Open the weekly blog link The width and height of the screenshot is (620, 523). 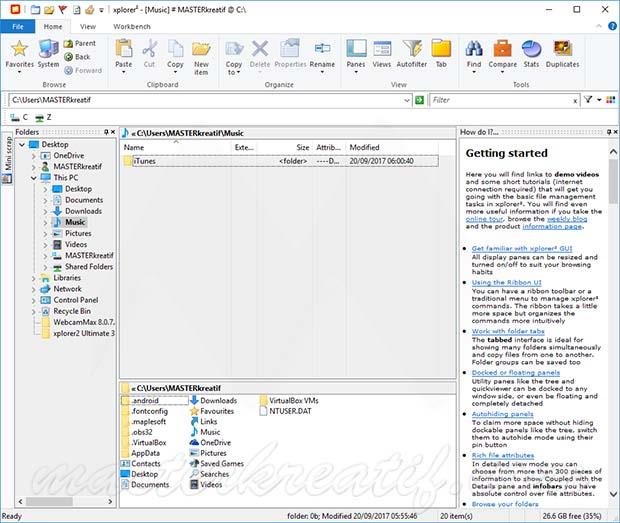click(x=567, y=219)
